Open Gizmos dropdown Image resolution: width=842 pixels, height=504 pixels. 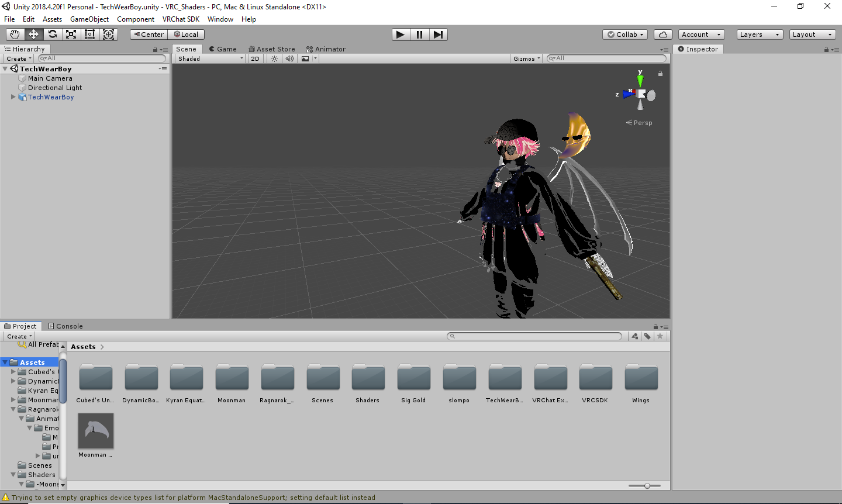click(x=527, y=58)
